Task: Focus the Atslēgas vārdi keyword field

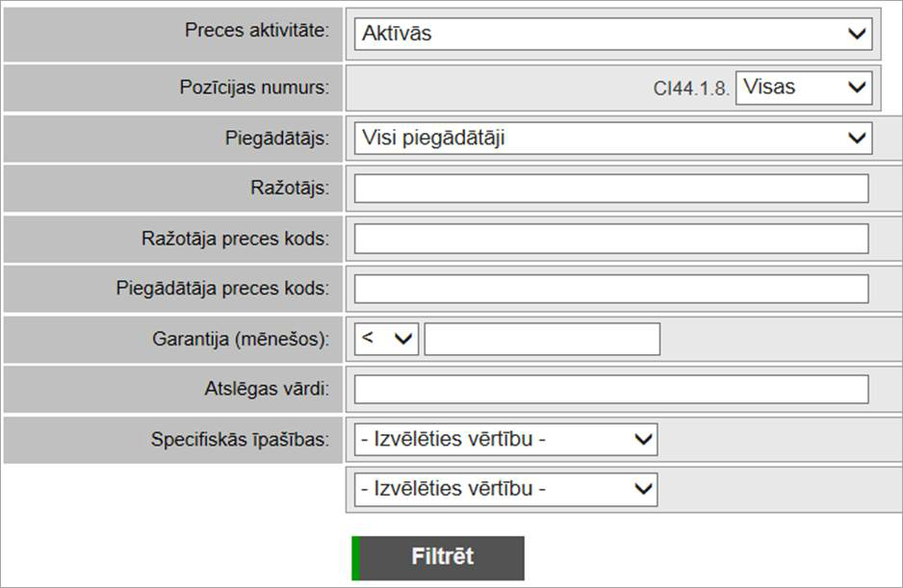Action: (x=610, y=389)
